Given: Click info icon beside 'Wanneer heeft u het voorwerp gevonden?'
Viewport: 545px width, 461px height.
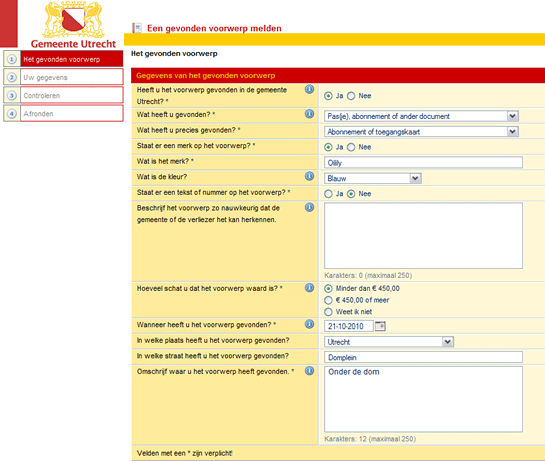Looking at the screenshot, I should click(309, 324).
